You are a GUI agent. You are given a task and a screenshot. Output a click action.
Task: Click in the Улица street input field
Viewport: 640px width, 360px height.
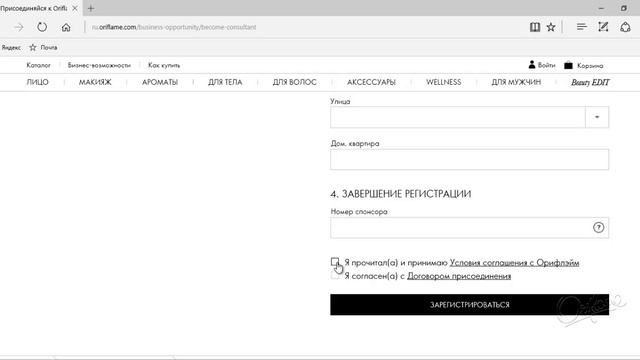click(x=458, y=117)
